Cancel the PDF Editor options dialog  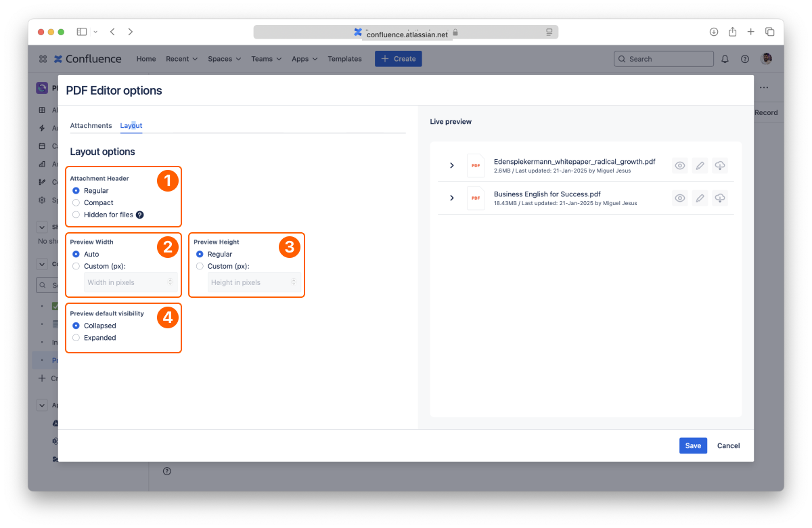(x=729, y=445)
